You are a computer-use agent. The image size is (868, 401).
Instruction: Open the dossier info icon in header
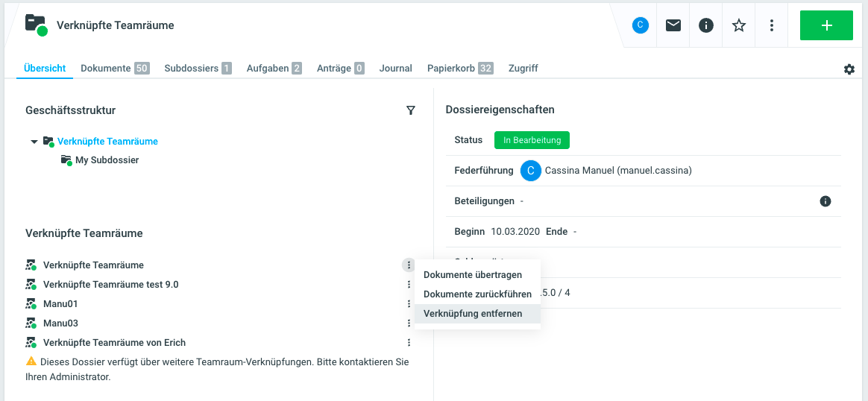706,25
